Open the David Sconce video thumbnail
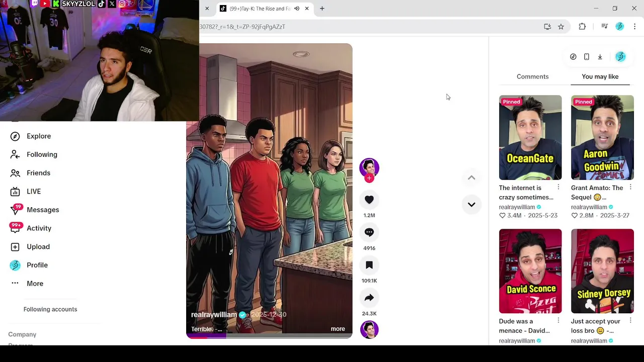This screenshot has width=644, height=362. (530, 271)
